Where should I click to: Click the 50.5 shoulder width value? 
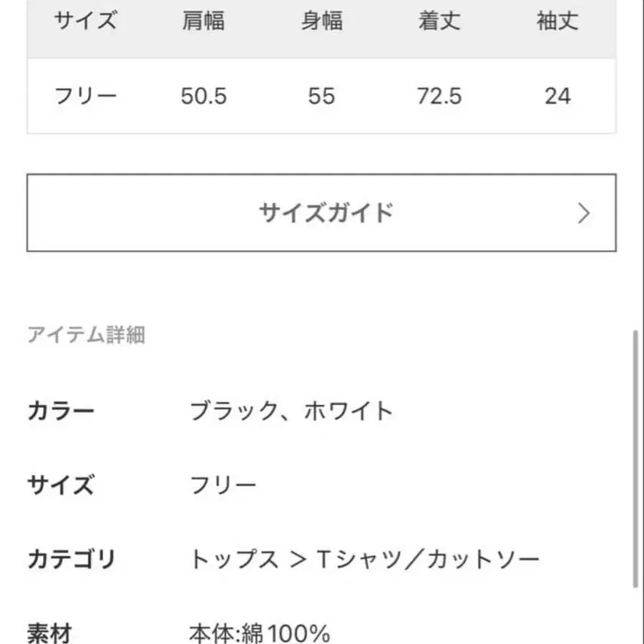(x=203, y=96)
